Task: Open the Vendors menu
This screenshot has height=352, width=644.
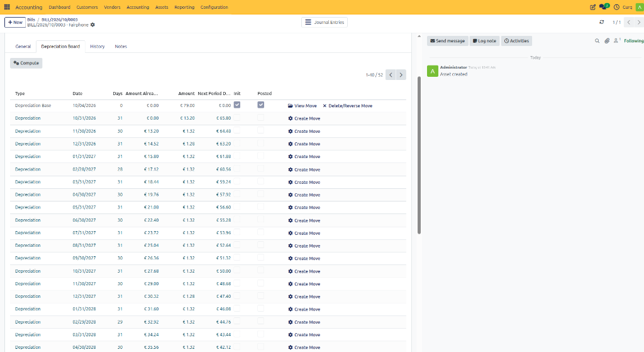Action: [x=112, y=7]
